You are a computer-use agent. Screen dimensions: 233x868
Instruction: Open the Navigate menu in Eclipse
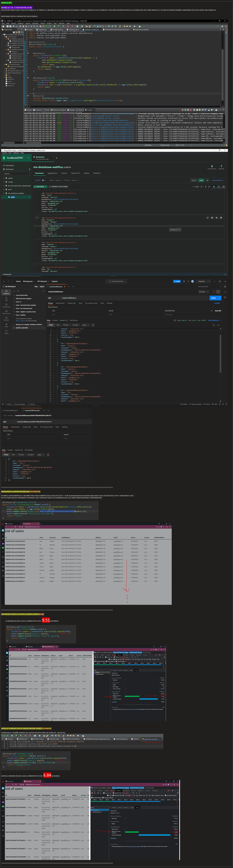[x=35, y=23]
